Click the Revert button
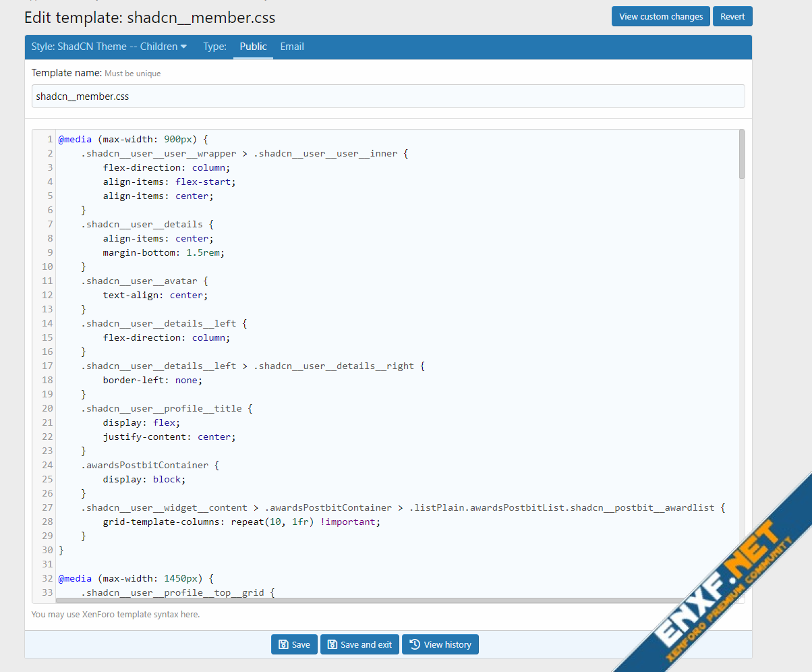This screenshot has height=672, width=812. (x=732, y=16)
